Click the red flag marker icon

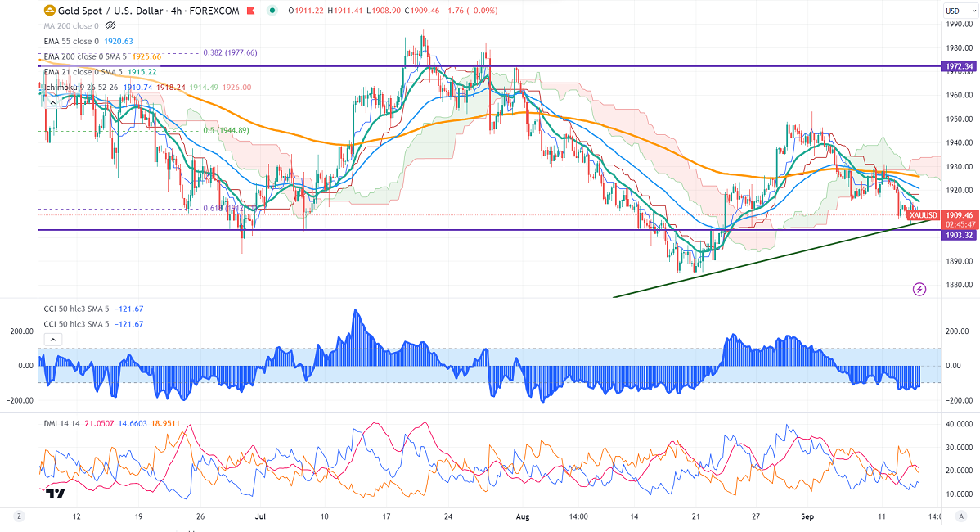pyautogui.click(x=250, y=11)
